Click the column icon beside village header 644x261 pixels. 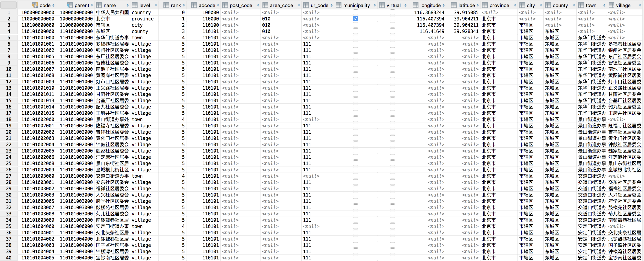[x=611, y=5]
